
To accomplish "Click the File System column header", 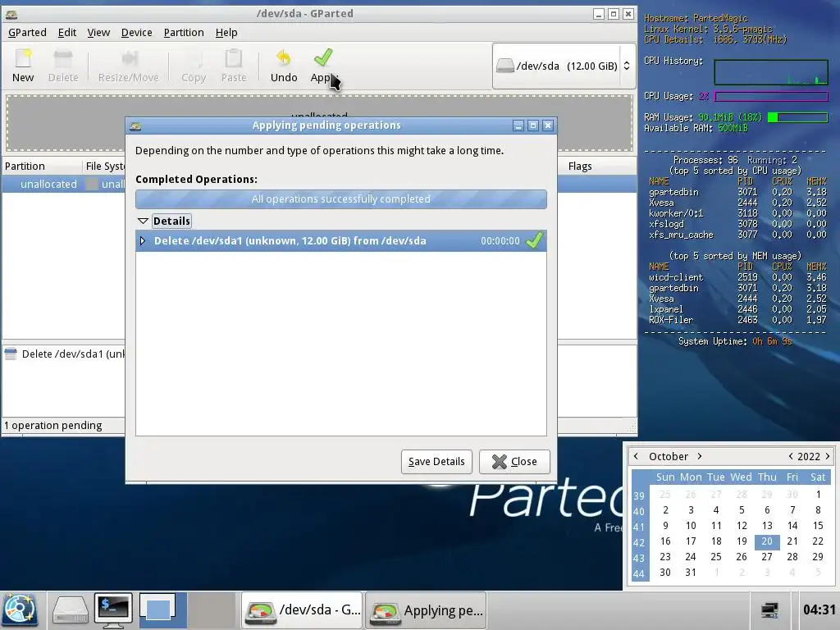I will (104, 166).
